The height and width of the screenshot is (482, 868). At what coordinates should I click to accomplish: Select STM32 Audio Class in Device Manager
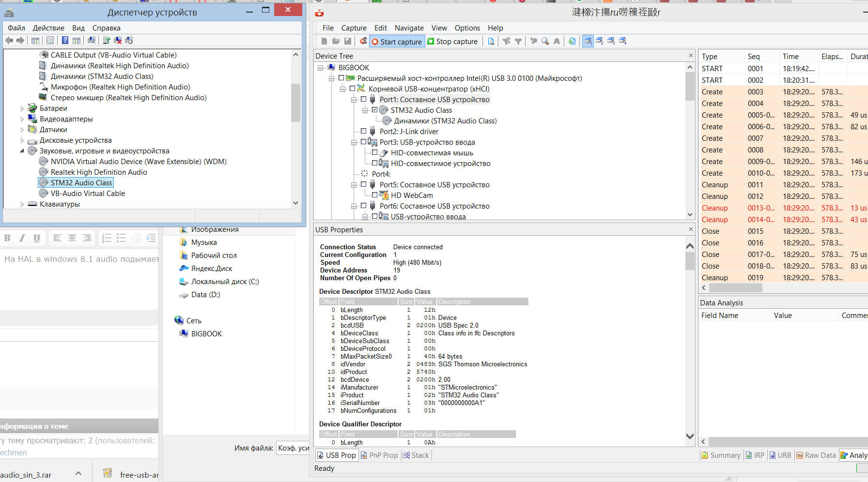tap(76, 183)
